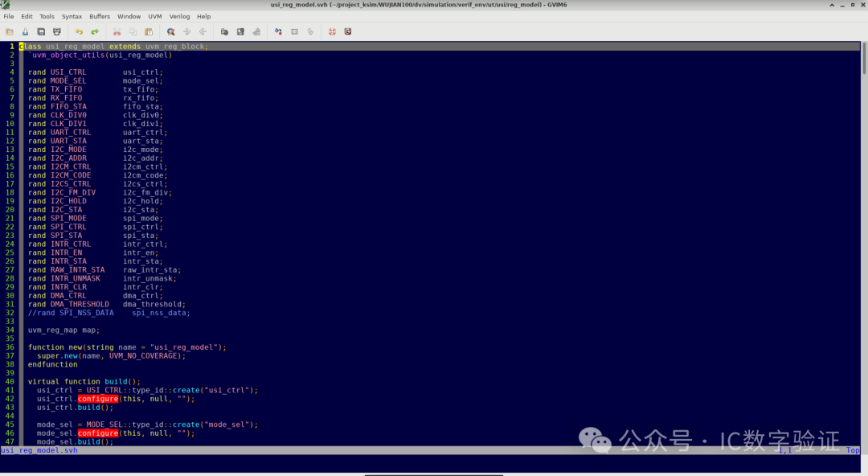Cut selection using the scissors icon
Viewport: 868px width, 476px height.
[x=117, y=31]
